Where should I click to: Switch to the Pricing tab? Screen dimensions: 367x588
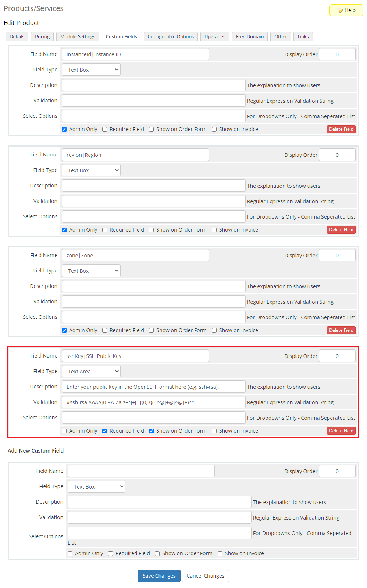pos(42,36)
